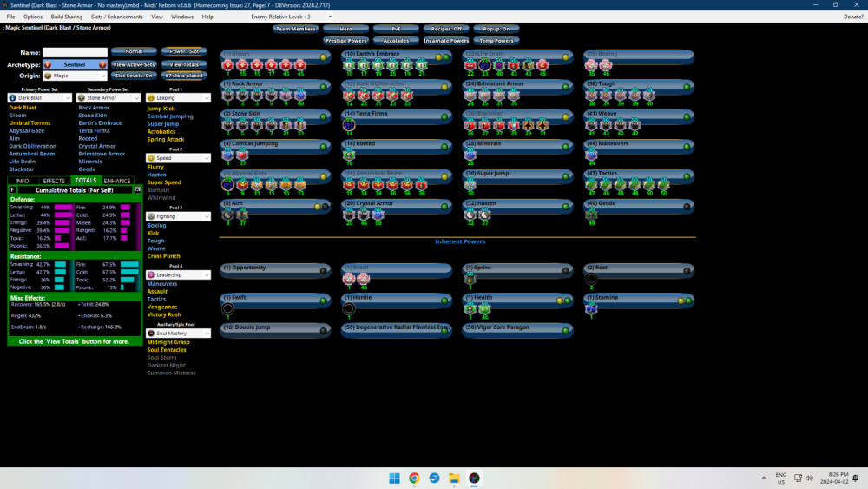868x489 pixels.
Task: Select Tactics' slot numbered 47
Action: (591, 185)
